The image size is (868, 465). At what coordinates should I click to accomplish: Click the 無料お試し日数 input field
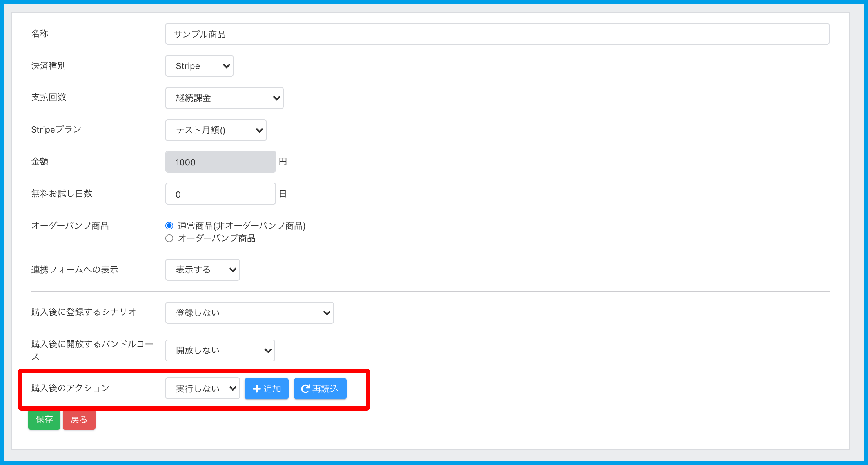click(220, 194)
